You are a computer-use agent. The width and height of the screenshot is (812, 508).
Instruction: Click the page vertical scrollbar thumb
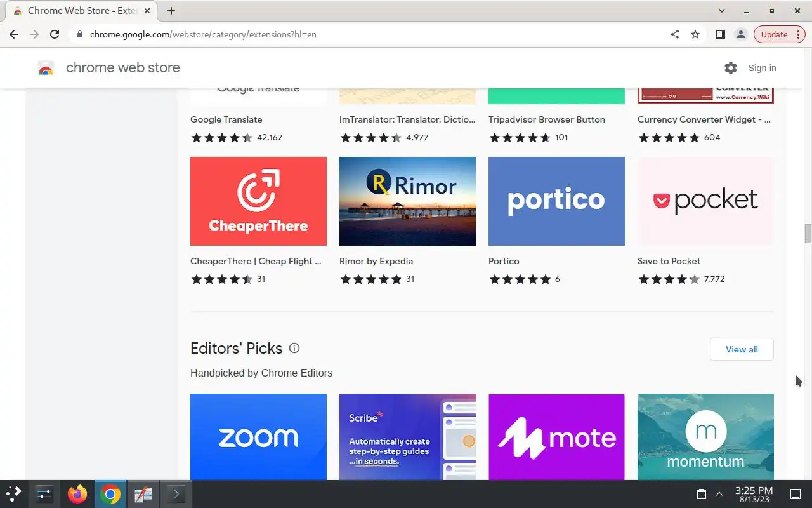[808, 233]
